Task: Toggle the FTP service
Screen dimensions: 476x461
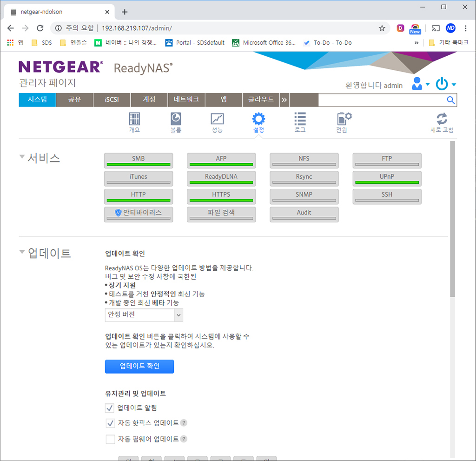Action: pyautogui.click(x=387, y=160)
